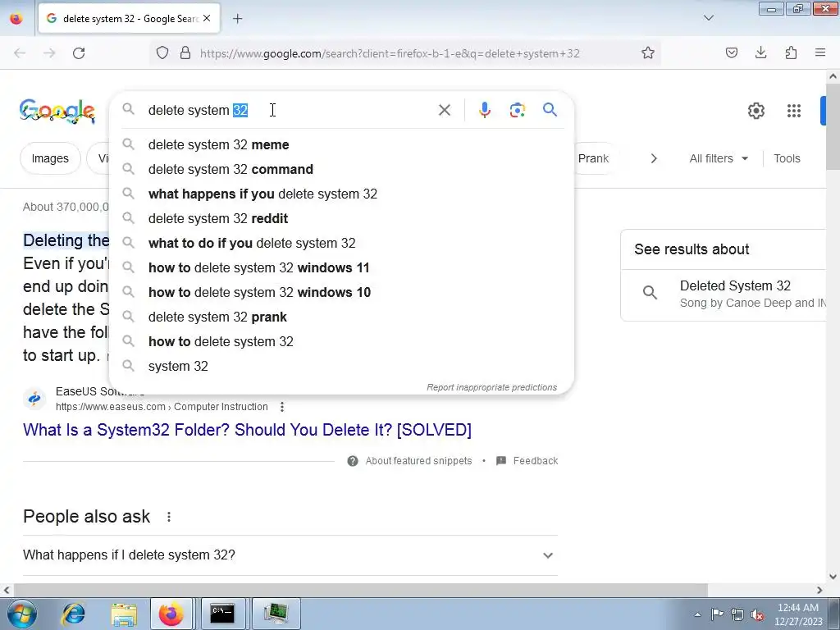The image size is (840, 630).
Task: Select the plain 'how to delete system 32' suggestion
Action: tap(342, 342)
